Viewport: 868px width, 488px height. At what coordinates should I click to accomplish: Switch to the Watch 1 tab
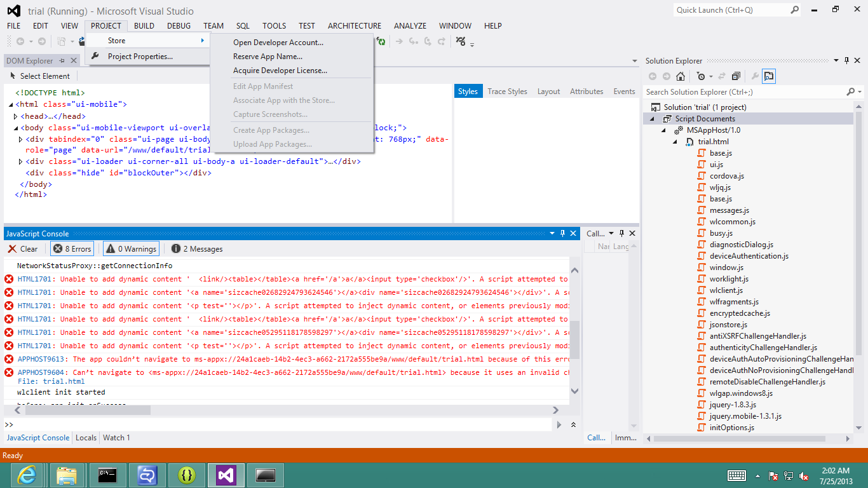click(116, 438)
